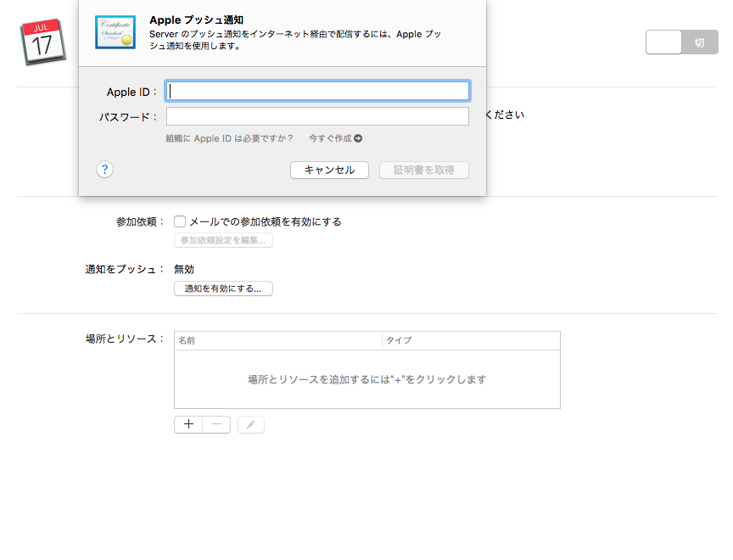Screen dimensions: 733x560
Task: Add a location with the + icon
Action: point(188,424)
